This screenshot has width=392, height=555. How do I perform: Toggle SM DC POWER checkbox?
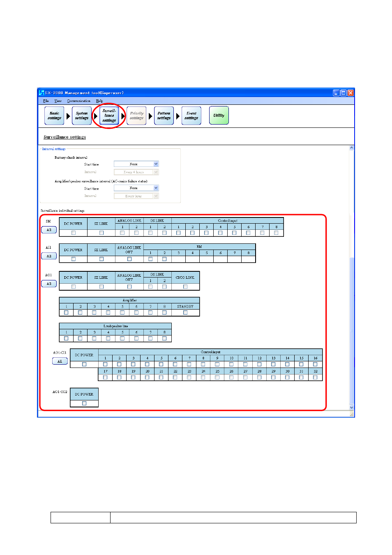[74, 233]
